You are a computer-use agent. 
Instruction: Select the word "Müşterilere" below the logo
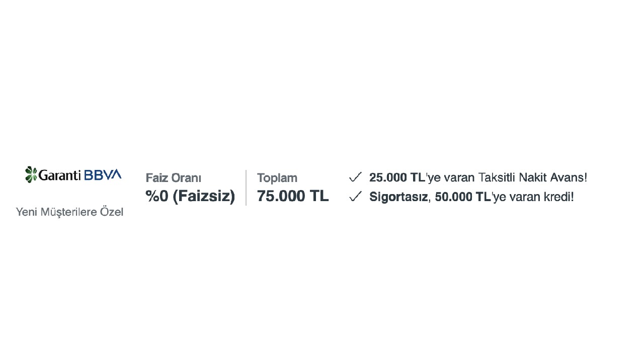[68, 212]
